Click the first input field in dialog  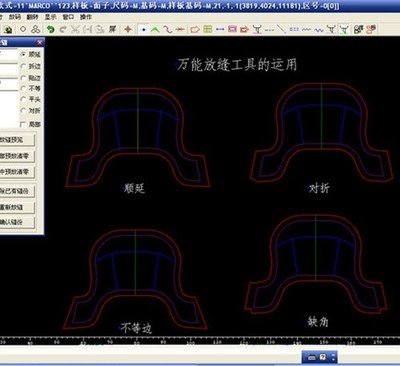pos(9,55)
